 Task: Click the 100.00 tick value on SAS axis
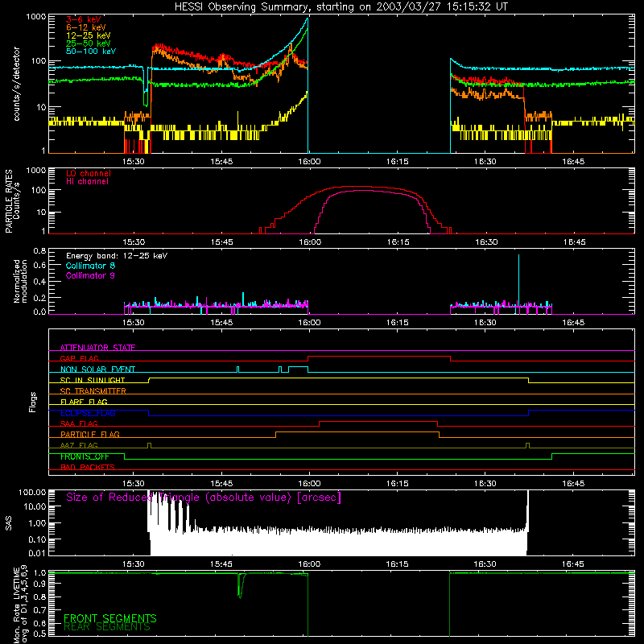[32, 492]
